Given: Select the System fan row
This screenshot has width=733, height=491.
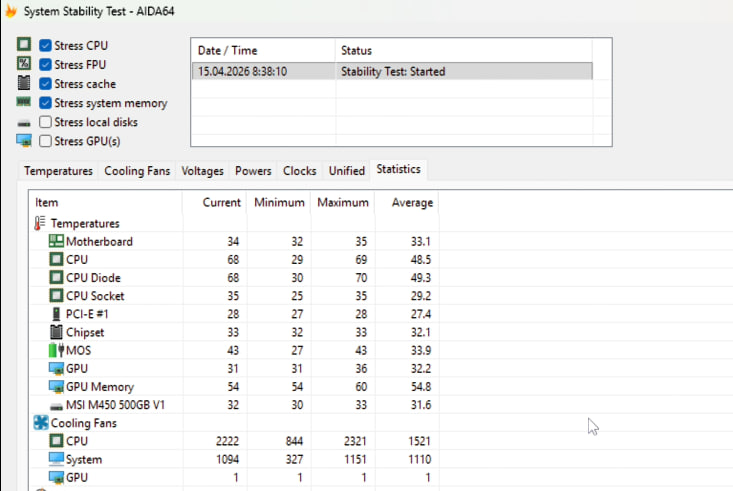Looking at the screenshot, I should pyautogui.click(x=85, y=459).
